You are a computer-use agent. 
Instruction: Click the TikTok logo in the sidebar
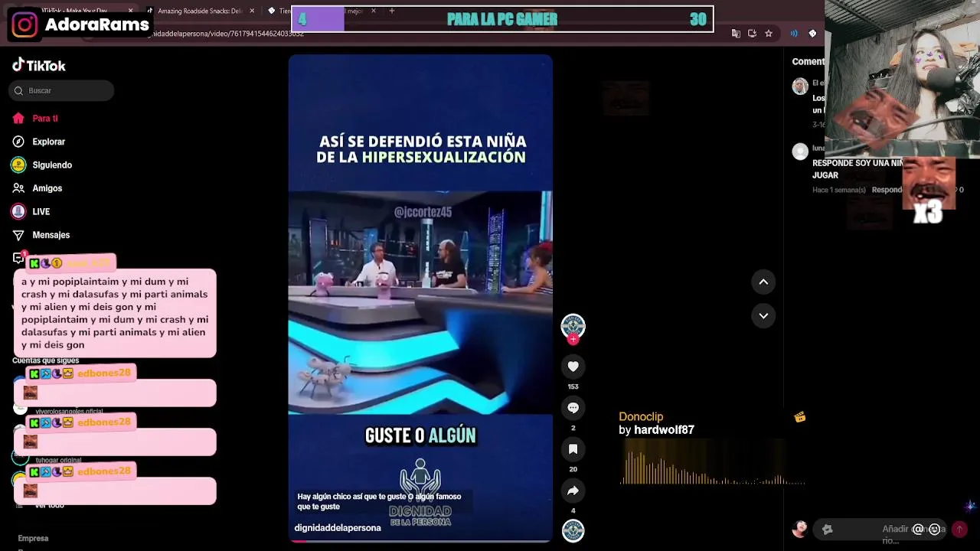(x=39, y=66)
